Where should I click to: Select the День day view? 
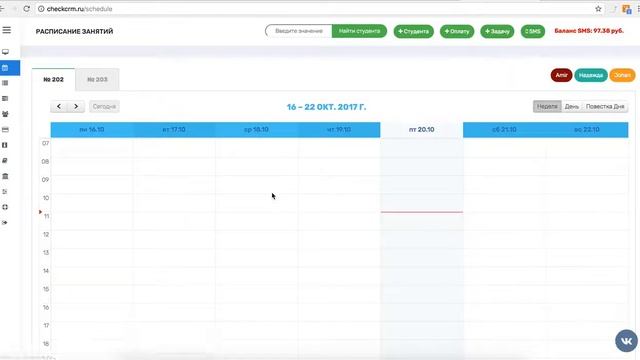click(x=571, y=107)
